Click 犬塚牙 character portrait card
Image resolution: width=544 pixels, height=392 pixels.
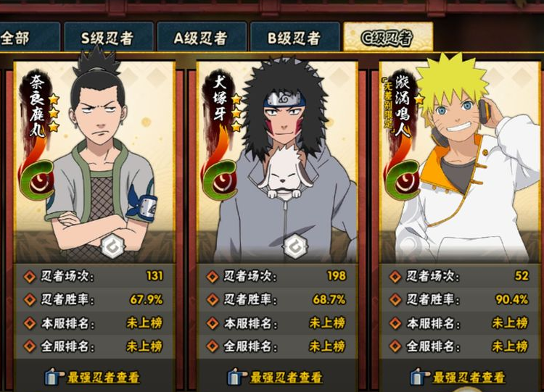(x=277, y=161)
